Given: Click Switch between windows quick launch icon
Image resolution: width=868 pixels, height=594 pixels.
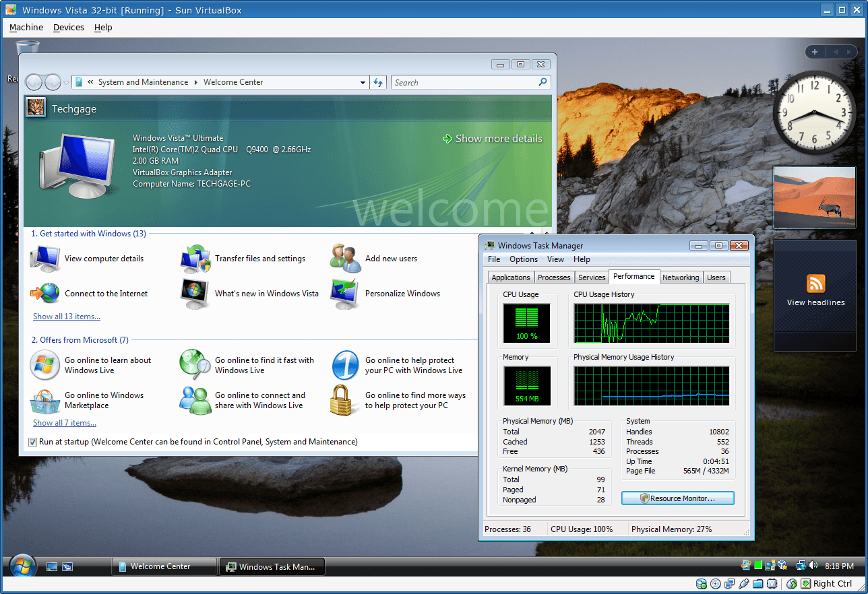Looking at the screenshot, I should [67, 566].
